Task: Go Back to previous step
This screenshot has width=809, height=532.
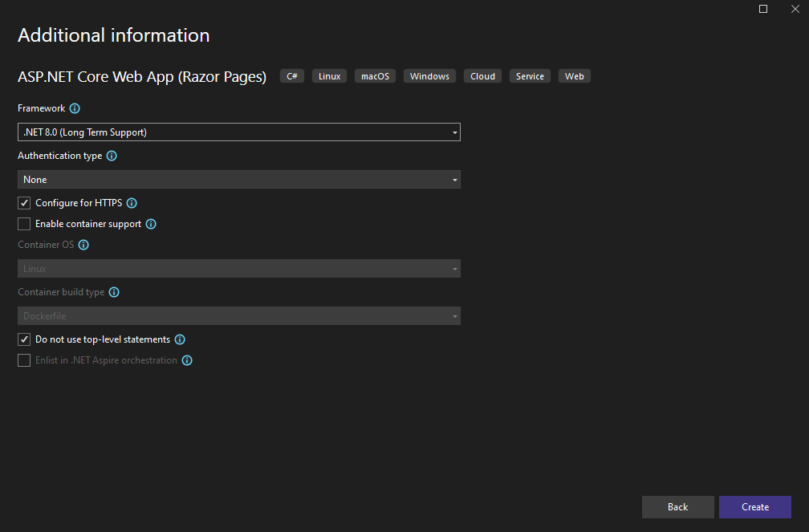Action: pos(677,506)
